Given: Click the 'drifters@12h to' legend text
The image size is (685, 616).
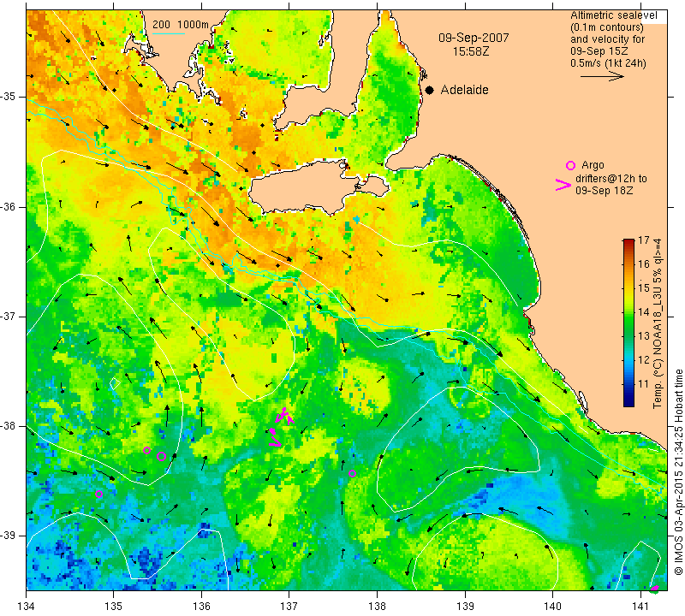Looking at the screenshot, I should click(x=611, y=179).
